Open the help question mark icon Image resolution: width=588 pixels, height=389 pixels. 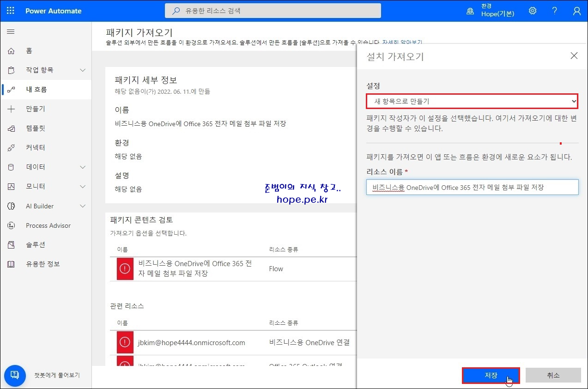tap(555, 11)
